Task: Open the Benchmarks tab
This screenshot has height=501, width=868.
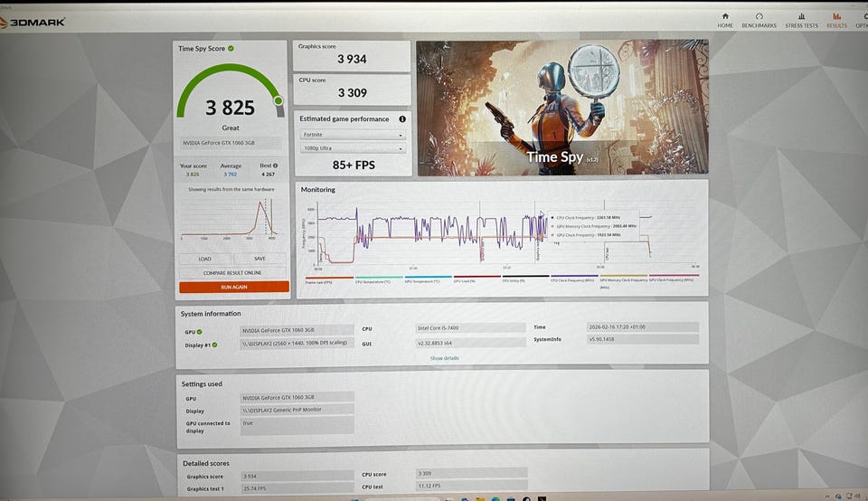Action: (x=759, y=21)
